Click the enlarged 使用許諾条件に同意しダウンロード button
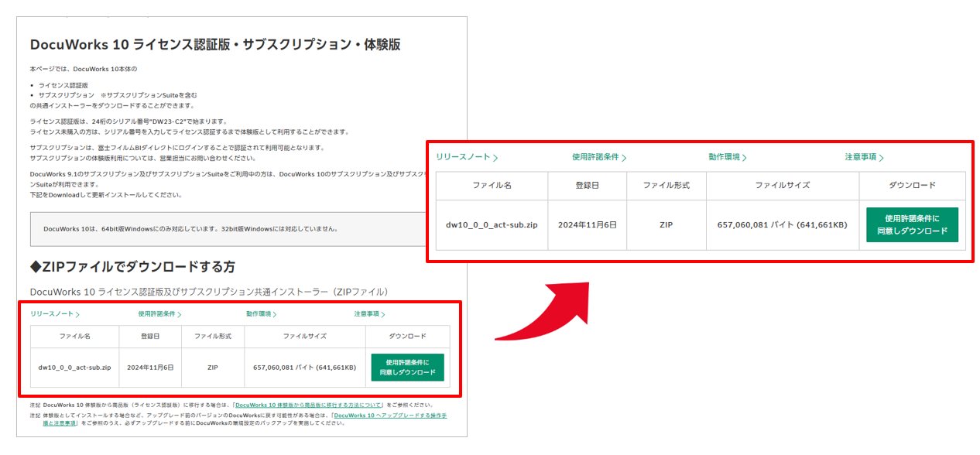 tap(912, 224)
